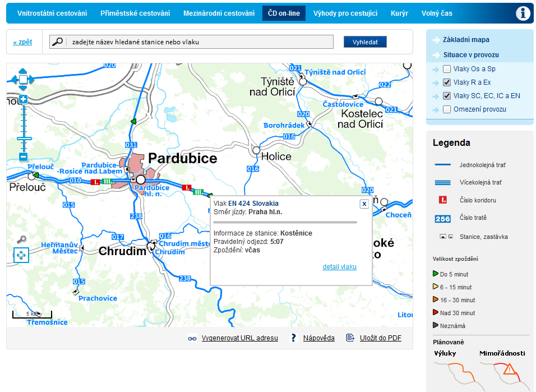
Task: Click the info icon in top bar
Action: coord(523,13)
